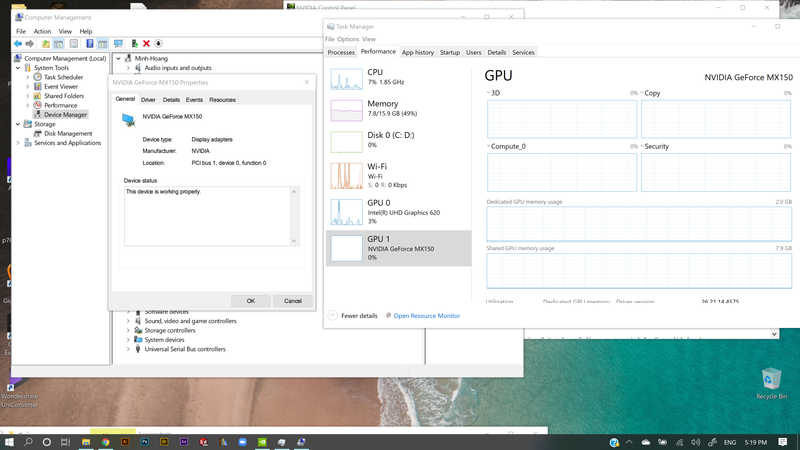Image resolution: width=800 pixels, height=450 pixels.
Task: Select Disk Management under Storage
Action: 68,134
